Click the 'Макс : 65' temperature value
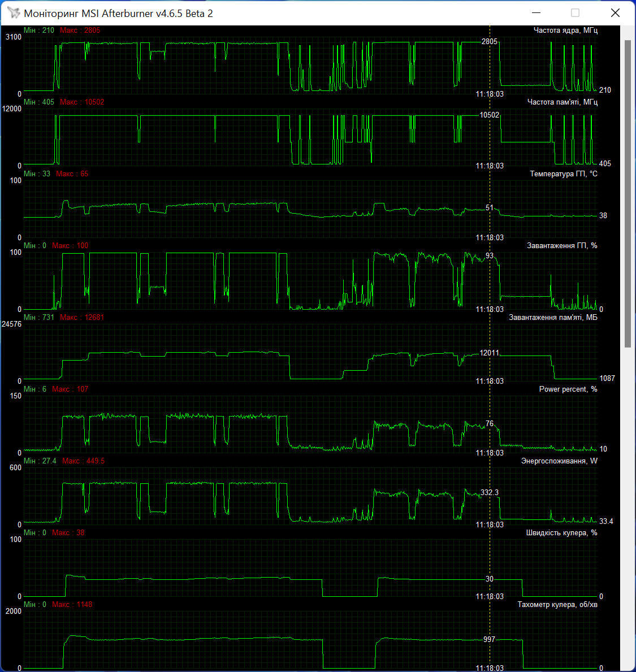Image resolution: width=636 pixels, height=672 pixels. 72,174
